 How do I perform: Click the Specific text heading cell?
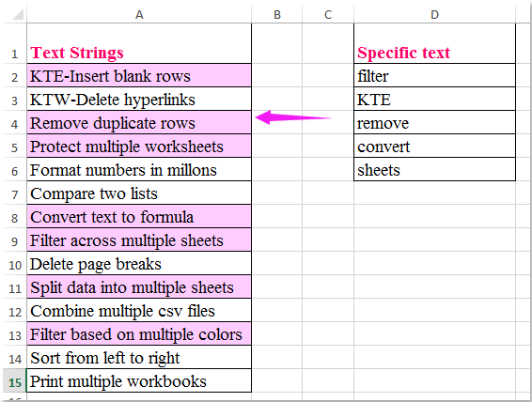coord(434,43)
